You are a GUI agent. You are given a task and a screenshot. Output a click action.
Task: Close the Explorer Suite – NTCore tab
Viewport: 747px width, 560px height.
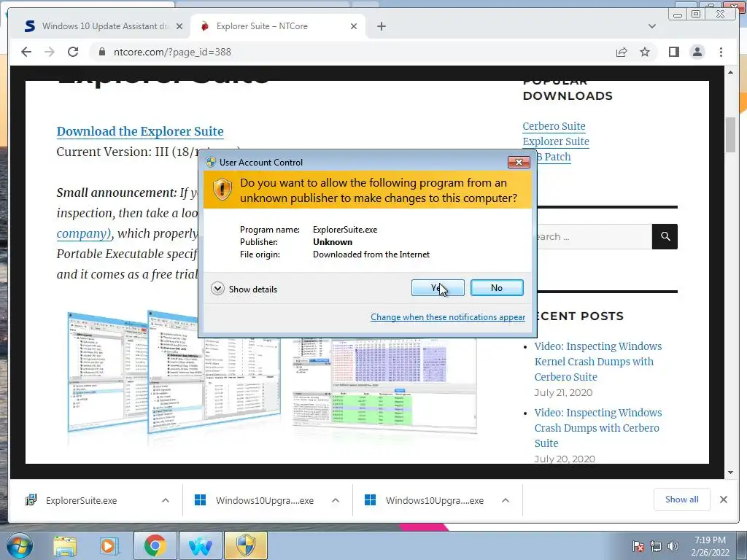354,26
